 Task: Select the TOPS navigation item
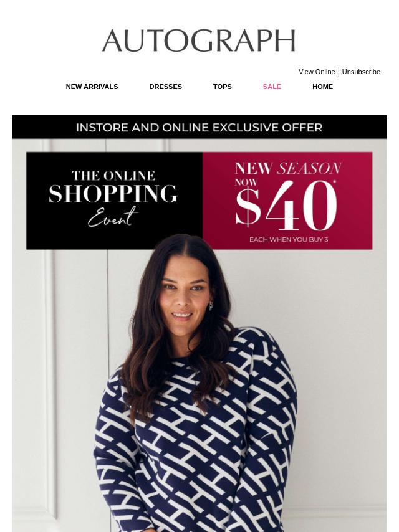pos(223,87)
